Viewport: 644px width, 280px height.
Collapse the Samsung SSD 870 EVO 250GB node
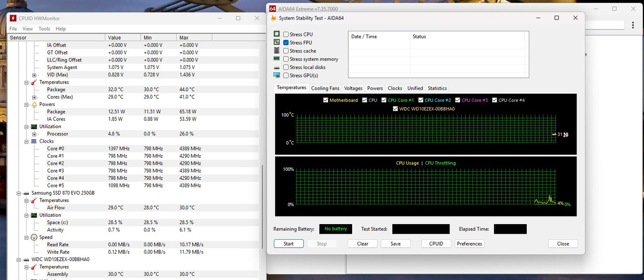point(19,193)
